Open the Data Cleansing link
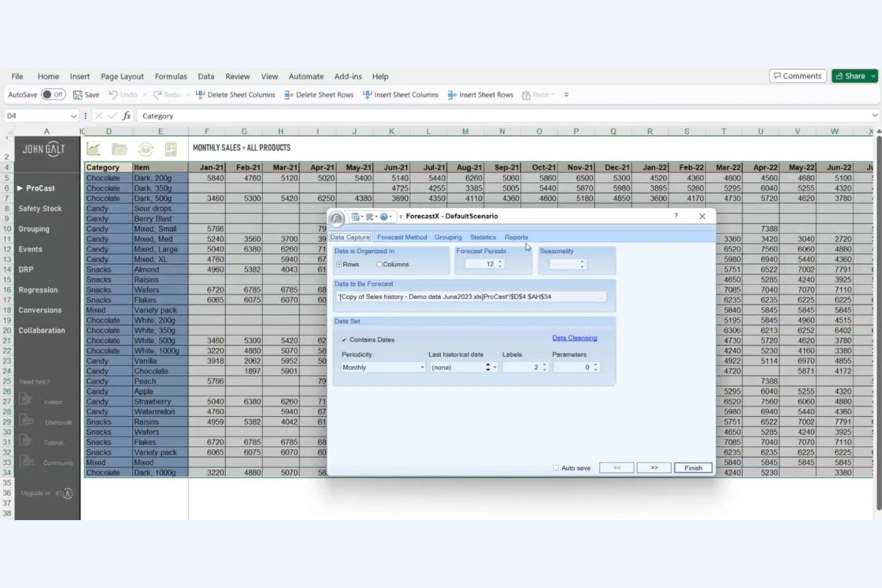 574,338
